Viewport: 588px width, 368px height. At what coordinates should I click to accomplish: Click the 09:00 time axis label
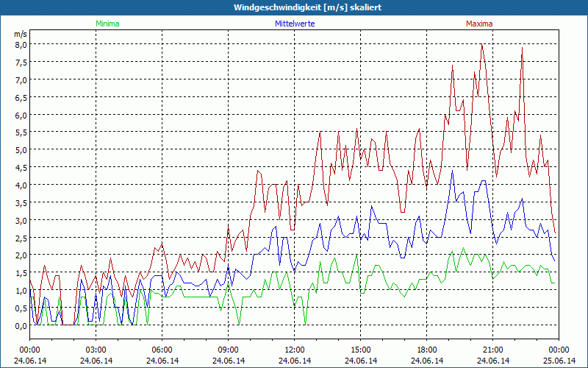(229, 350)
